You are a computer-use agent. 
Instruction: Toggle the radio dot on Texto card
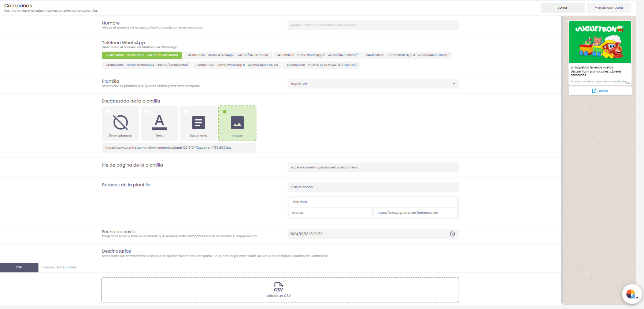pos(147,112)
